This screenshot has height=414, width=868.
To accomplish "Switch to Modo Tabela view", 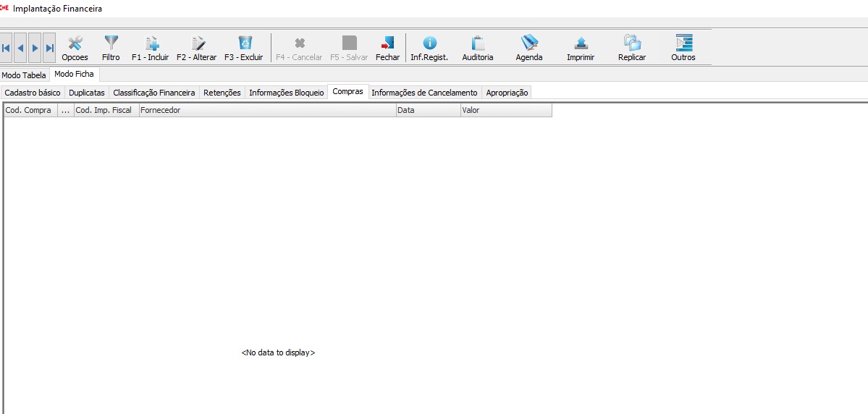I will click(24, 75).
